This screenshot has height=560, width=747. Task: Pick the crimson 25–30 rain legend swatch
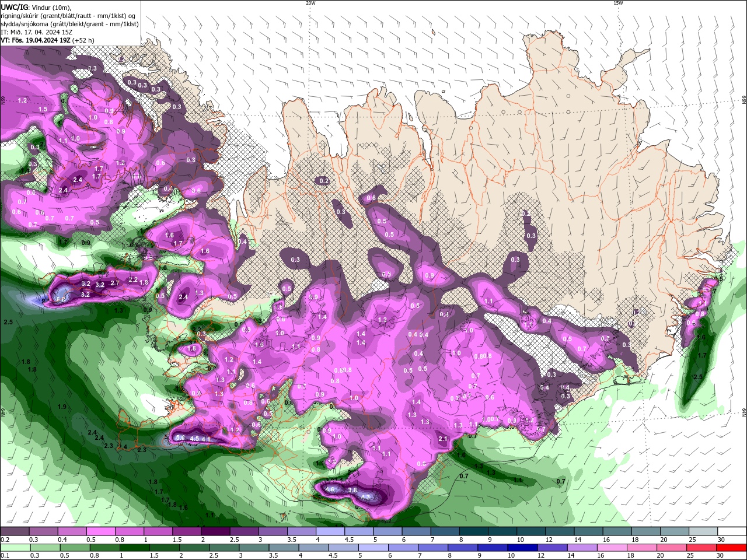click(x=702, y=548)
